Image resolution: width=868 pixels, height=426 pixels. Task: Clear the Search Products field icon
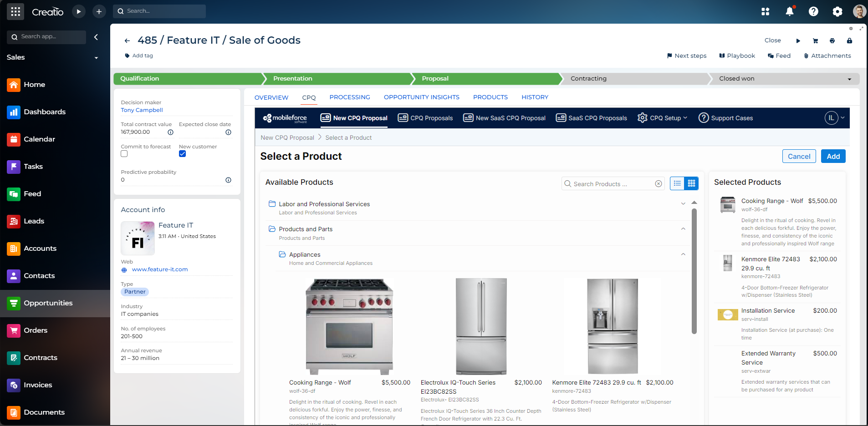point(659,184)
